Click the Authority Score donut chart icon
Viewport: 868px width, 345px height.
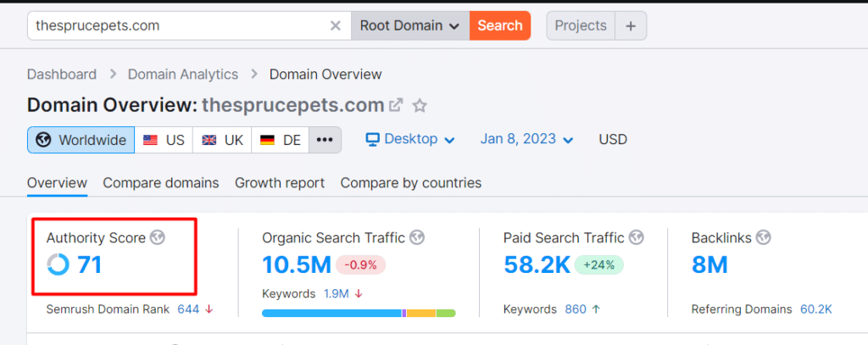(58, 264)
